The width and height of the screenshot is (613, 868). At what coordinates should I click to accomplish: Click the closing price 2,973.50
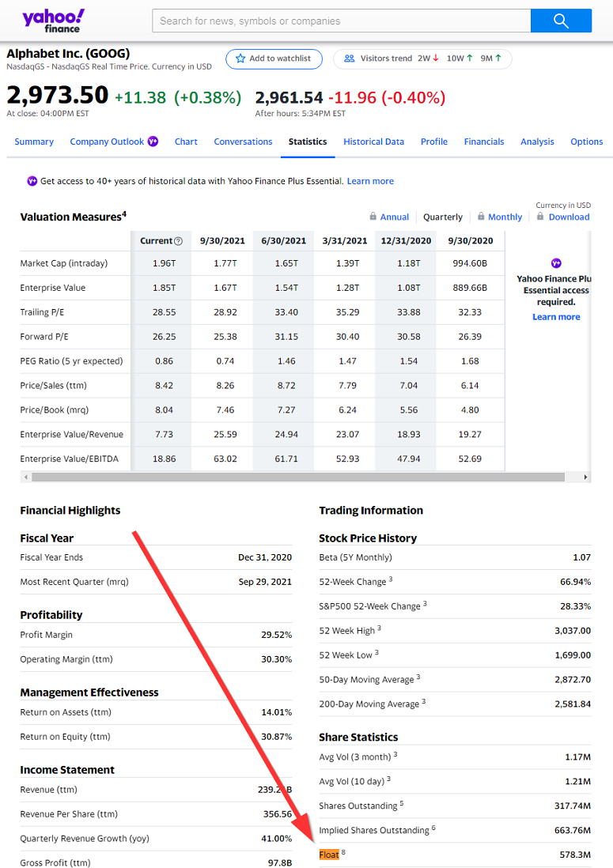[57, 95]
